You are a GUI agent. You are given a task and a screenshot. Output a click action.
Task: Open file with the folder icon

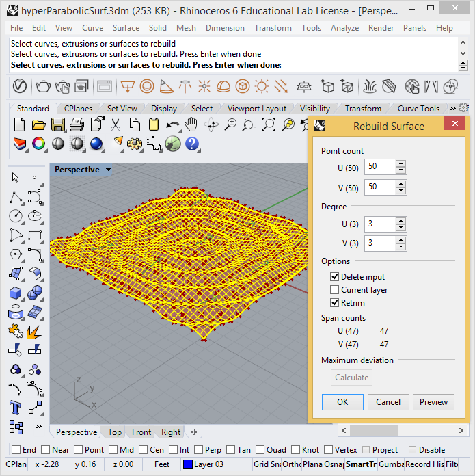pos(38,124)
